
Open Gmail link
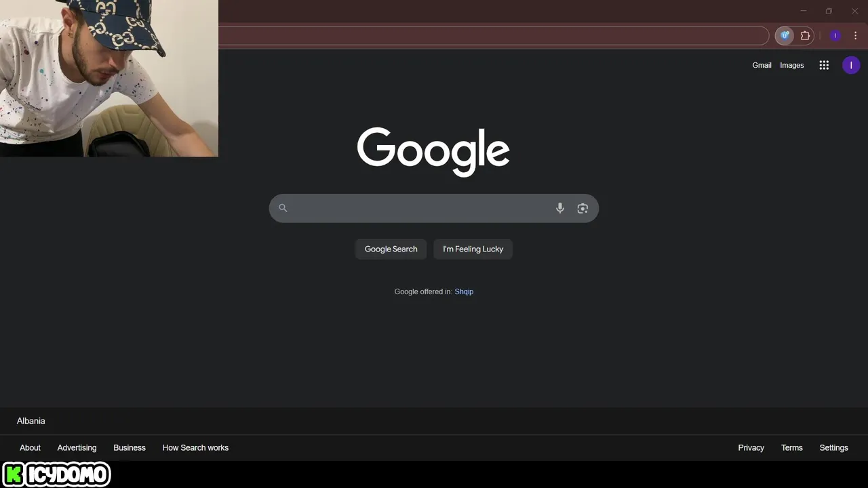click(762, 65)
